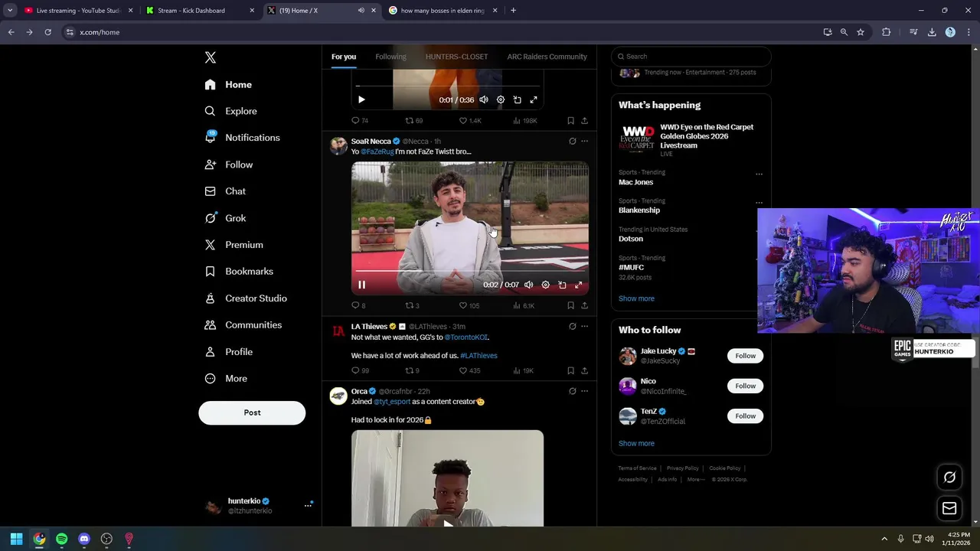The width and height of the screenshot is (980, 551).
Task: Open the @FaZeRug mention link
Action: pos(377,152)
